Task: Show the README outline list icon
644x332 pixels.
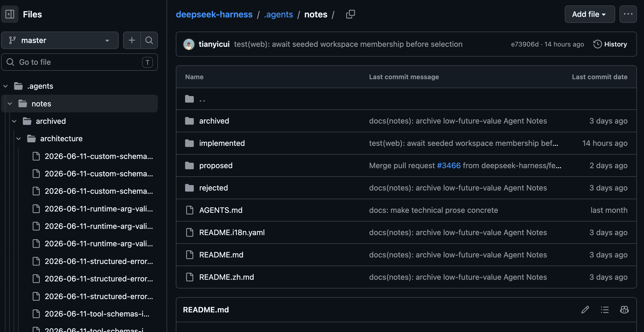Action: pyautogui.click(x=605, y=310)
